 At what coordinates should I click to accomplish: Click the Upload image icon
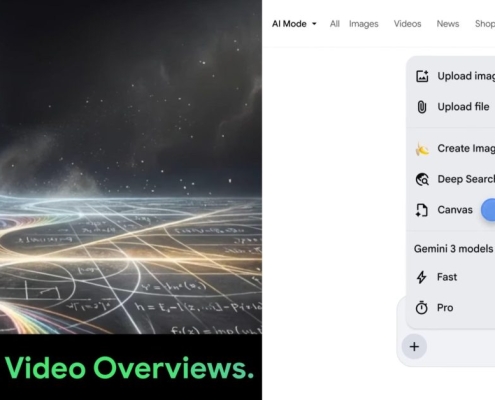pyautogui.click(x=422, y=76)
